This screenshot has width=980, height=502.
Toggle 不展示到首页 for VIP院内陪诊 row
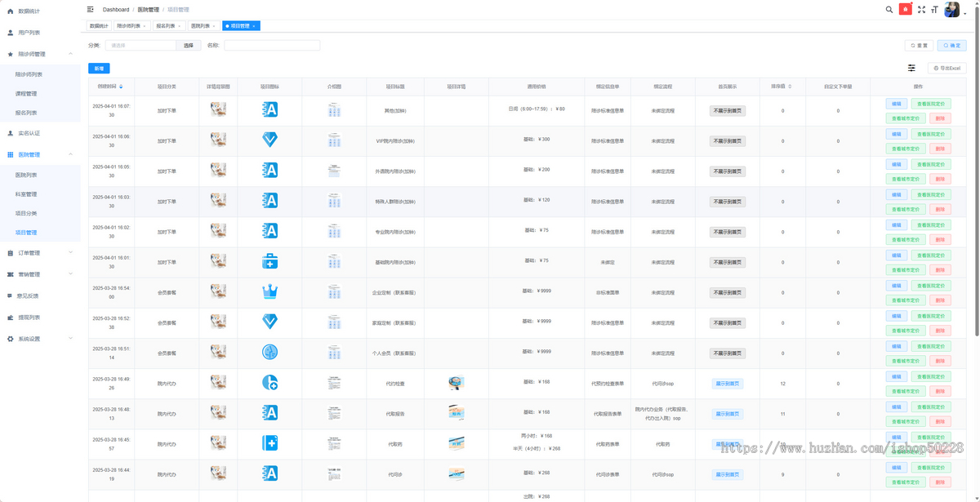coord(728,141)
